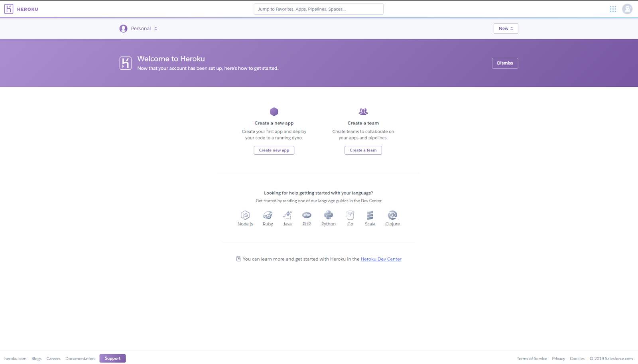
Task: Open the Support button in footer
Action: [112, 358]
